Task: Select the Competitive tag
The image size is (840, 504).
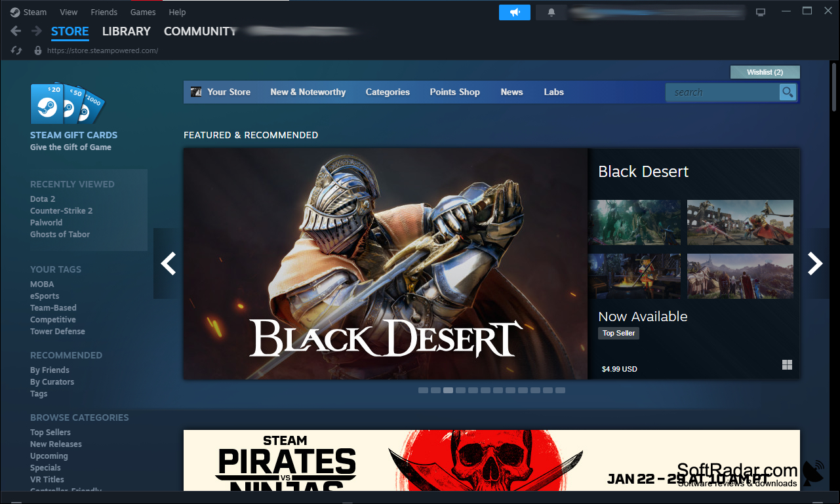Action: tap(53, 320)
